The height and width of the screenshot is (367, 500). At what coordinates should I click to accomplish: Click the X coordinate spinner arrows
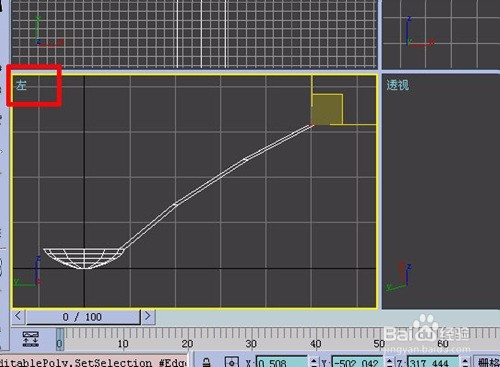click(313, 362)
